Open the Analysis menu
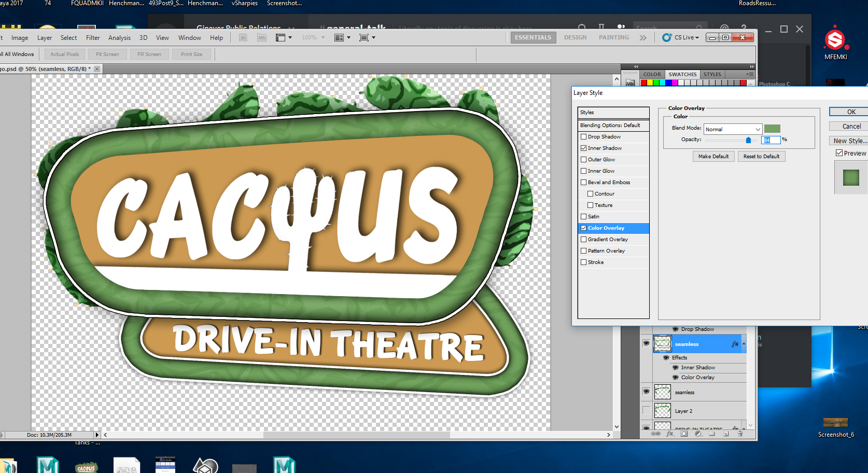868x473 pixels. [119, 37]
